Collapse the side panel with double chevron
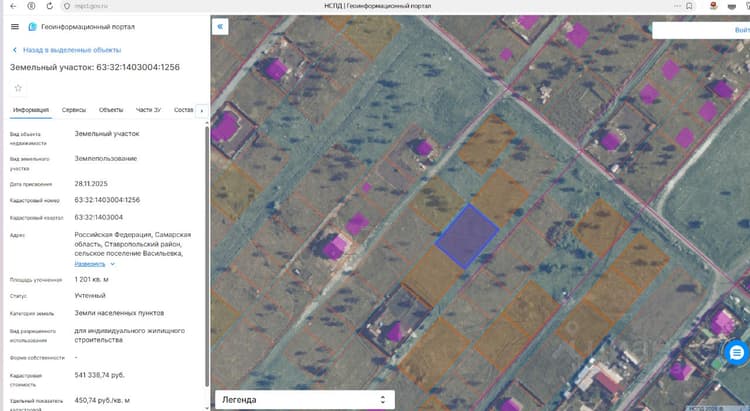750x411 pixels. pos(220,26)
